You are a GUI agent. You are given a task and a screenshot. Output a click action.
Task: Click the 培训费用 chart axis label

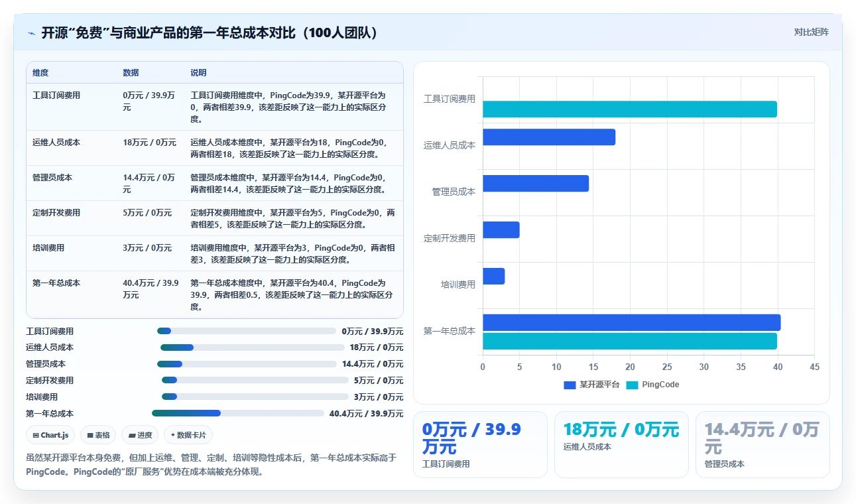coord(458,284)
